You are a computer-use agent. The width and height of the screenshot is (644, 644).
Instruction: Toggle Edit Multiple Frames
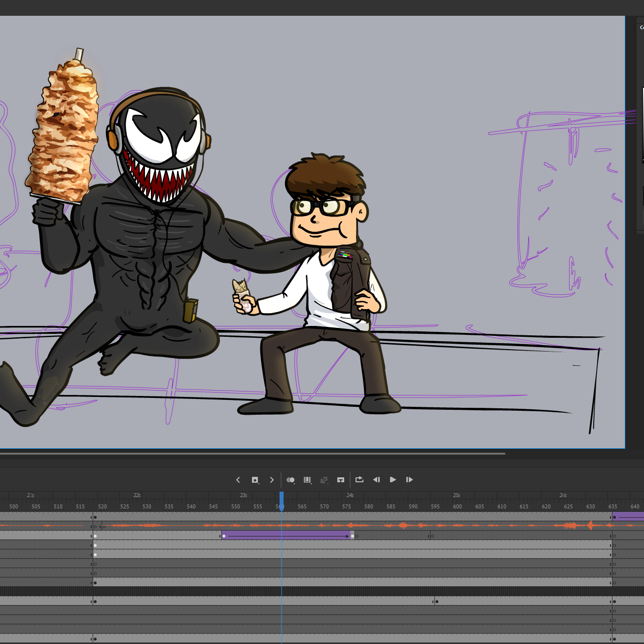click(307, 480)
